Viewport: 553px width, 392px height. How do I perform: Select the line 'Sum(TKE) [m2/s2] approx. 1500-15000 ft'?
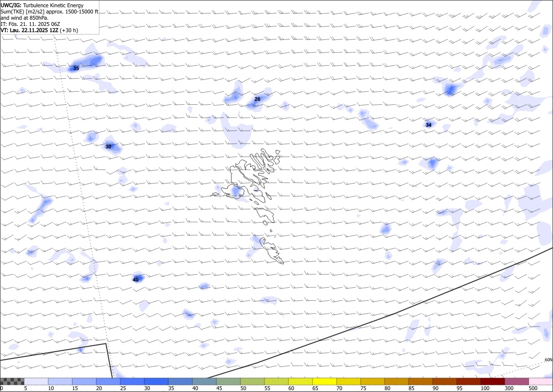(x=50, y=11)
